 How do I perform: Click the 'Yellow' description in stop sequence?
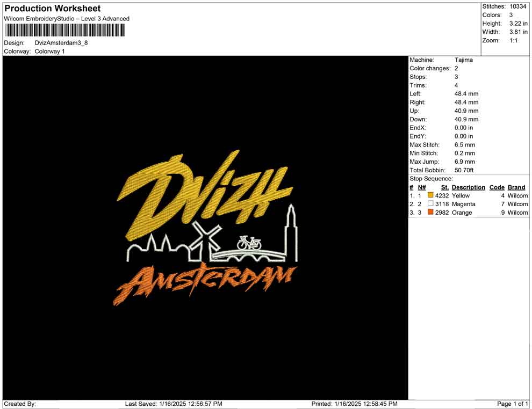pyautogui.click(x=461, y=195)
